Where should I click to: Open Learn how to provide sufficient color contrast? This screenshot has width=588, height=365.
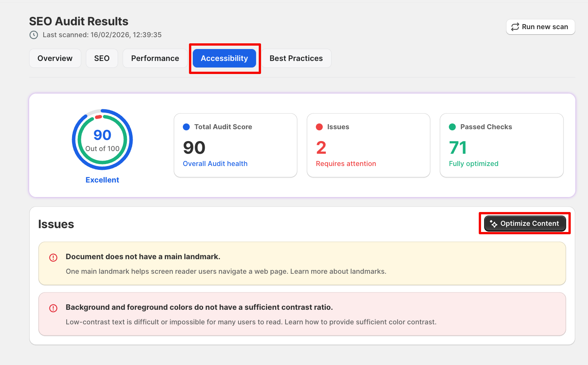pyautogui.click(x=360, y=322)
